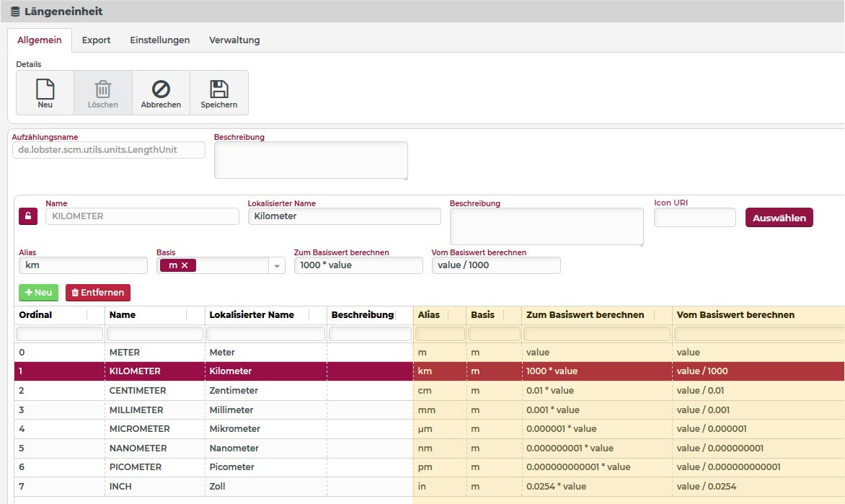Click the Zoll localized name cell
The width and height of the screenshot is (845, 504).
point(265,486)
